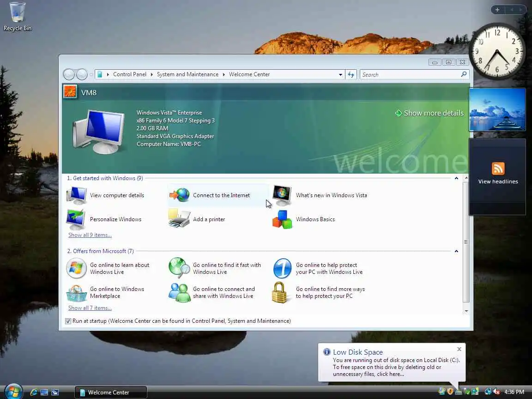
Task: Launch Internet Explorer from Quick Launch
Action: [34, 392]
